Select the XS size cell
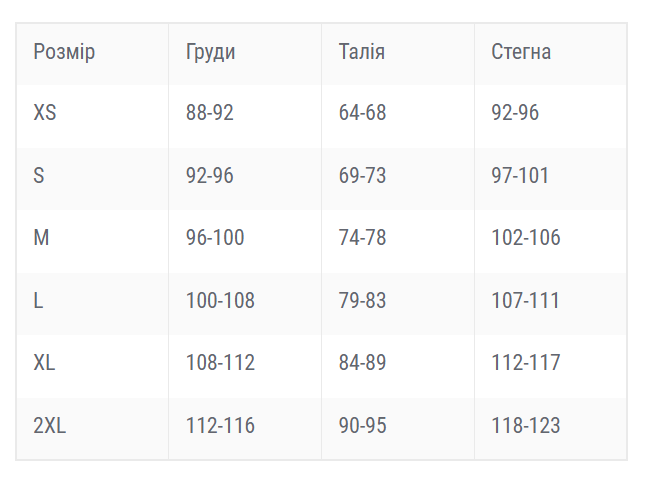655x486 pixels. [x=45, y=112]
